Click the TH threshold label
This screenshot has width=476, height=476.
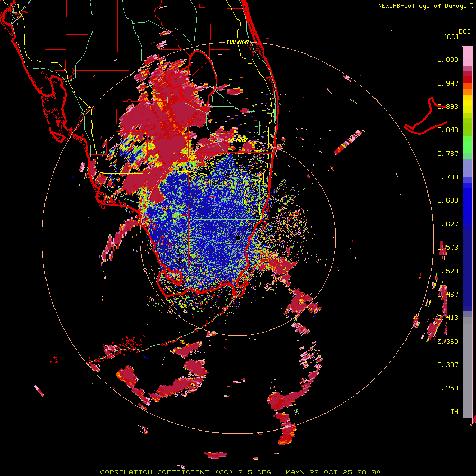point(454,411)
